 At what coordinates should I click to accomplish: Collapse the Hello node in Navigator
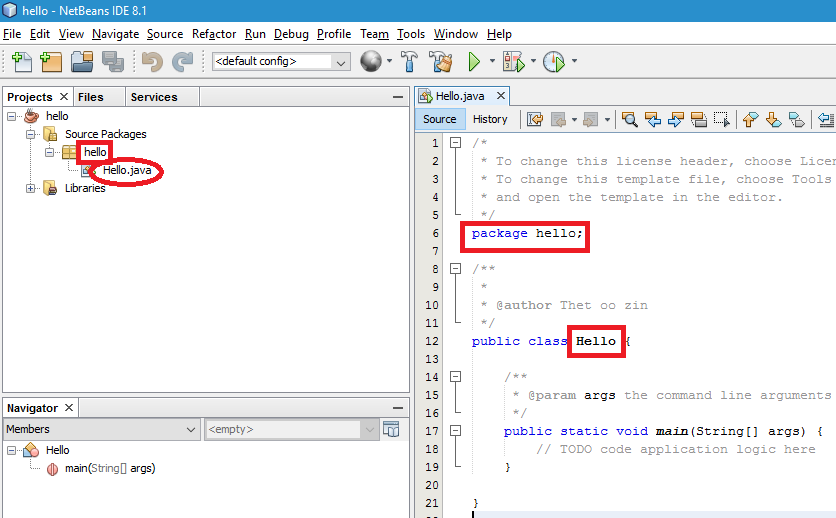tap(11, 451)
